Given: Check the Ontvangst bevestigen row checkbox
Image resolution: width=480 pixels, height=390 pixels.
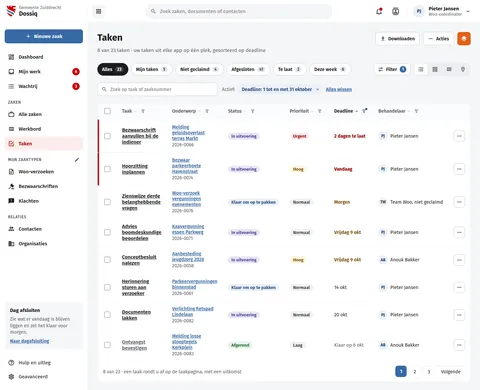Looking at the screenshot, I should point(107,345).
